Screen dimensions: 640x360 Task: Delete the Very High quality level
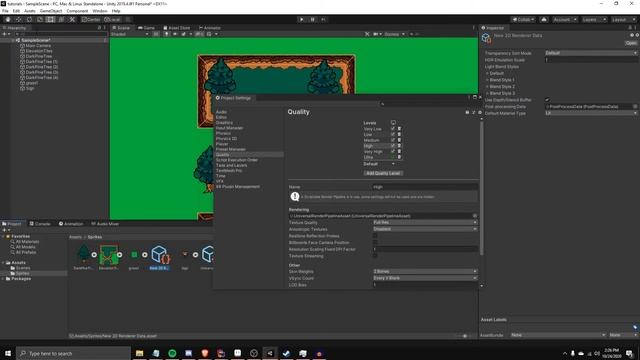point(399,151)
